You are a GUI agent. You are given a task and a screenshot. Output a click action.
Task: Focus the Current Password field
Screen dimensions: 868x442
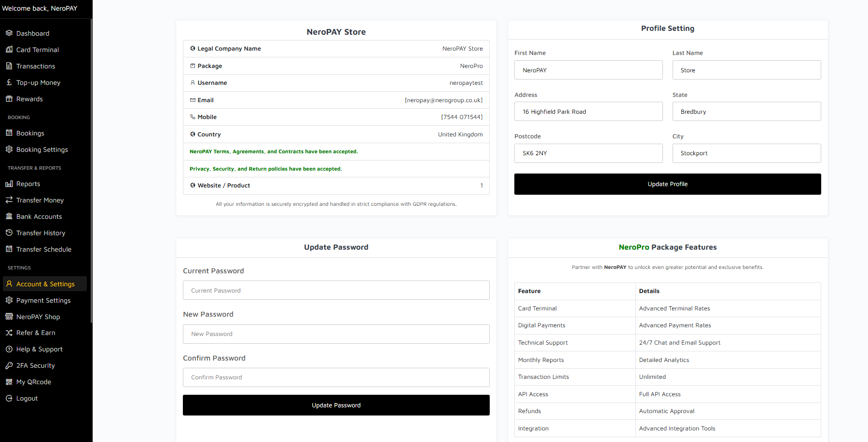pyautogui.click(x=336, y=291)
